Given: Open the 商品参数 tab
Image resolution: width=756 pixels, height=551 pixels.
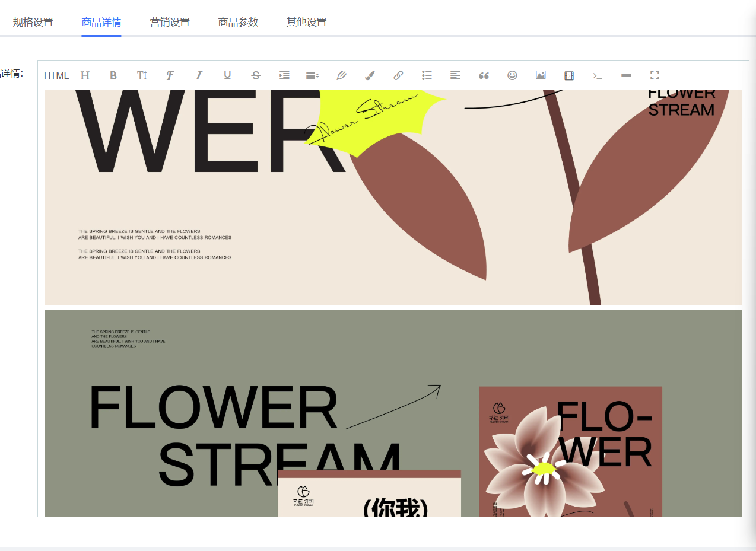Looking at the screenshot, I should 238,23.
